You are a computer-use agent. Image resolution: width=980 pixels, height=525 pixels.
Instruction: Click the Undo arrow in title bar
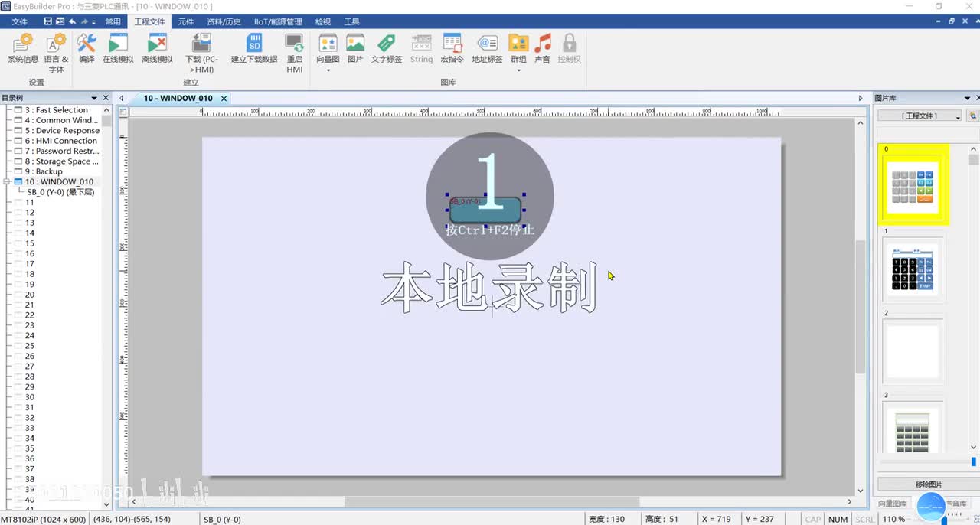pos(73,22)
